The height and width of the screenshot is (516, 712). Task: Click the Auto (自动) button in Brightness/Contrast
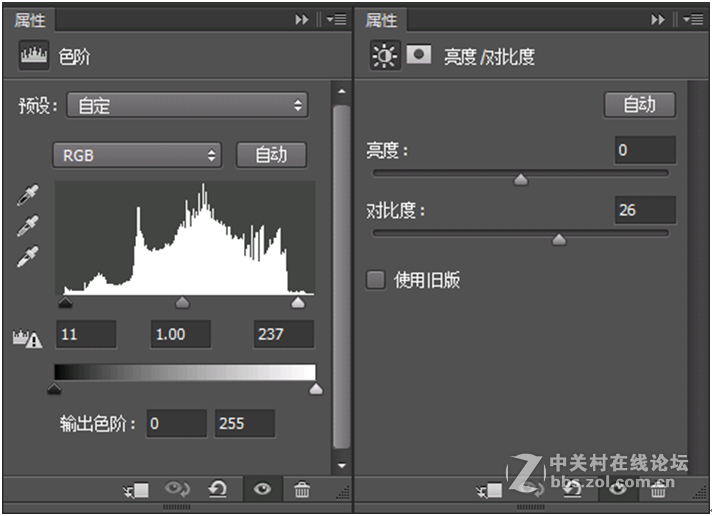[x=639, y=105]
